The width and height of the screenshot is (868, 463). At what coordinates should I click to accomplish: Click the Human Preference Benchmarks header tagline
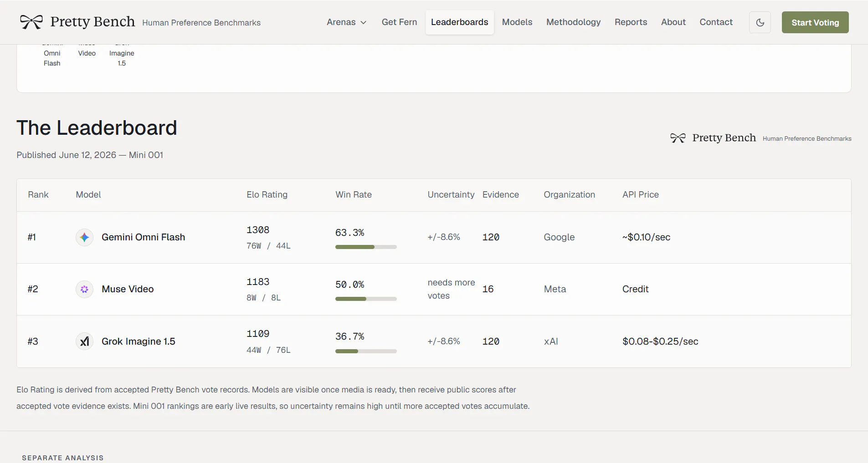[201, 23]
